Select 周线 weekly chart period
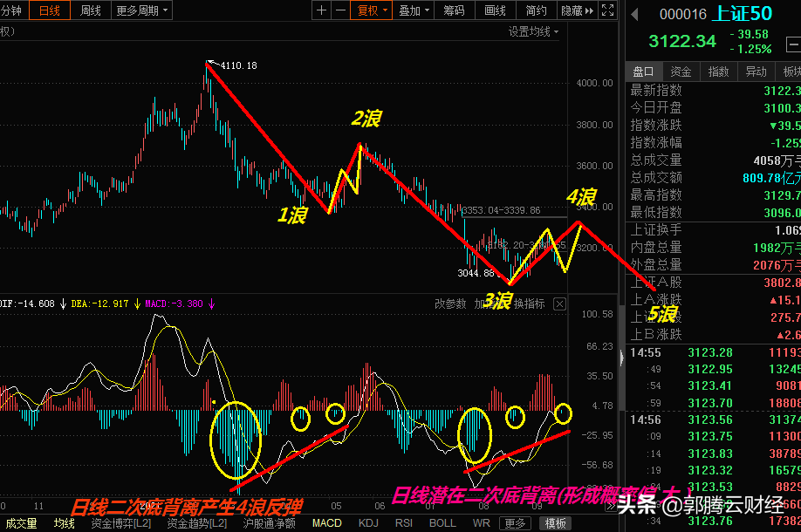801x532 pixels. click(91, 10)
